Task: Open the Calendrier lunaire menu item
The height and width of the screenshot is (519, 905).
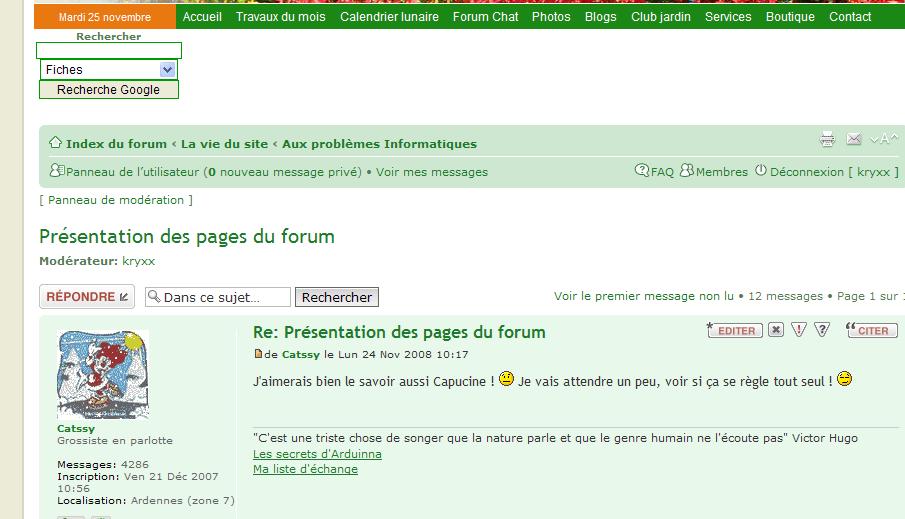Action: tap(389, 17)
